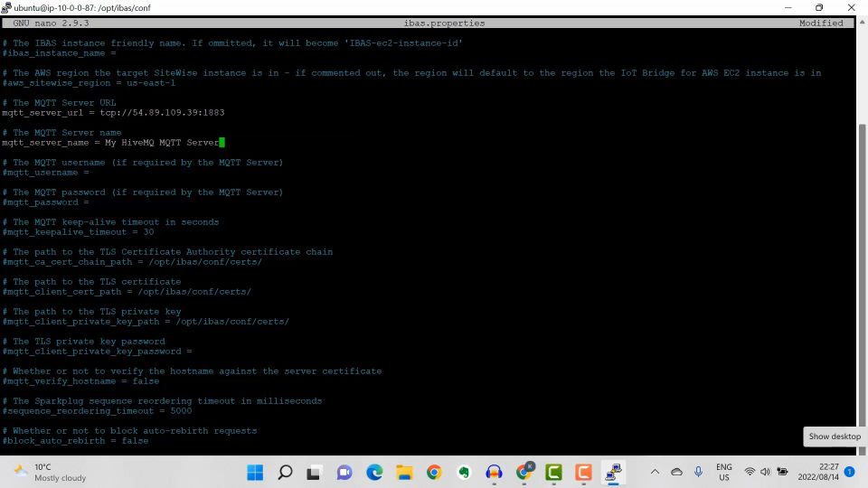The image size is (868, 488).
Task: Click the #mqtt_client_private_key_password line
Action: 97,352
